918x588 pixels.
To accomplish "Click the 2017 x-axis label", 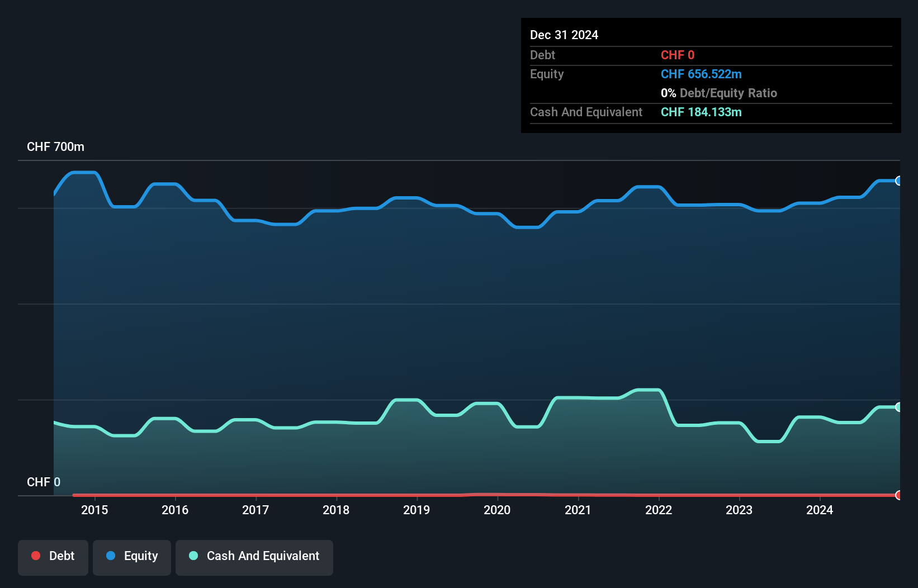I will click(255, 510).
